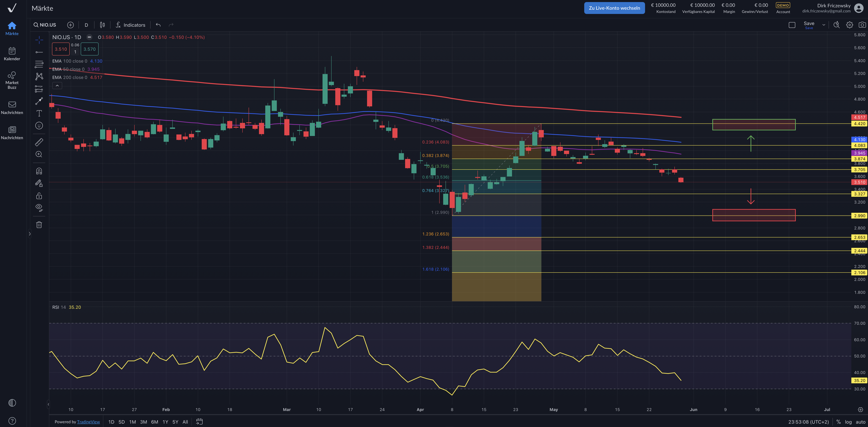Open the TradingView link

(x=88, y=422)
